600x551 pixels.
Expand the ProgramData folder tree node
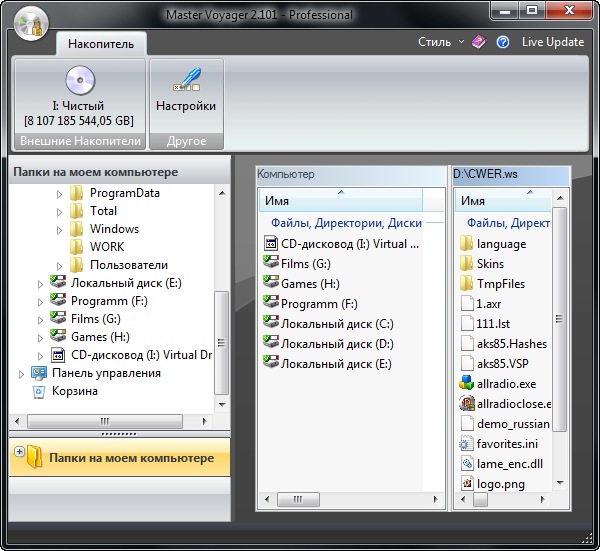59,193
